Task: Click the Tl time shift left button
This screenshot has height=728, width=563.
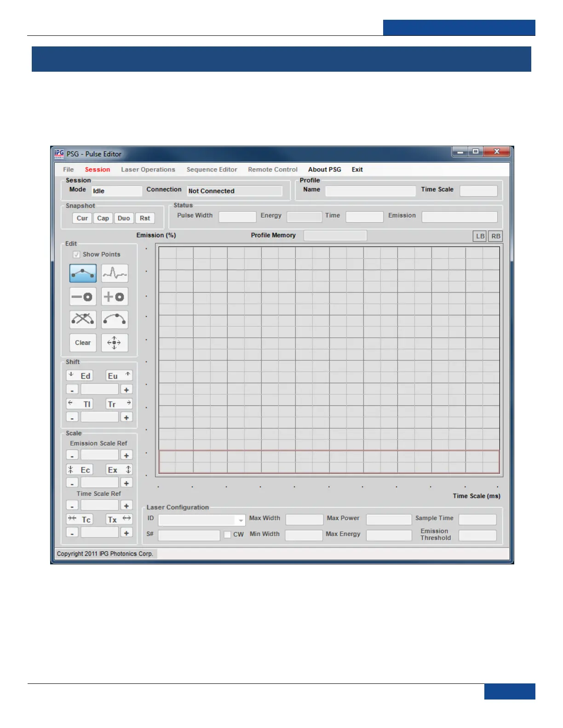Action: click(x=80, y=404)
